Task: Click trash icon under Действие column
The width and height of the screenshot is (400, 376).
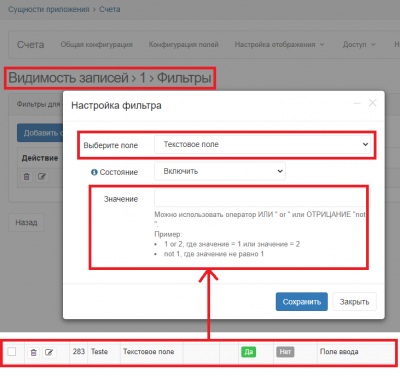Action: [x=27, y=176]
